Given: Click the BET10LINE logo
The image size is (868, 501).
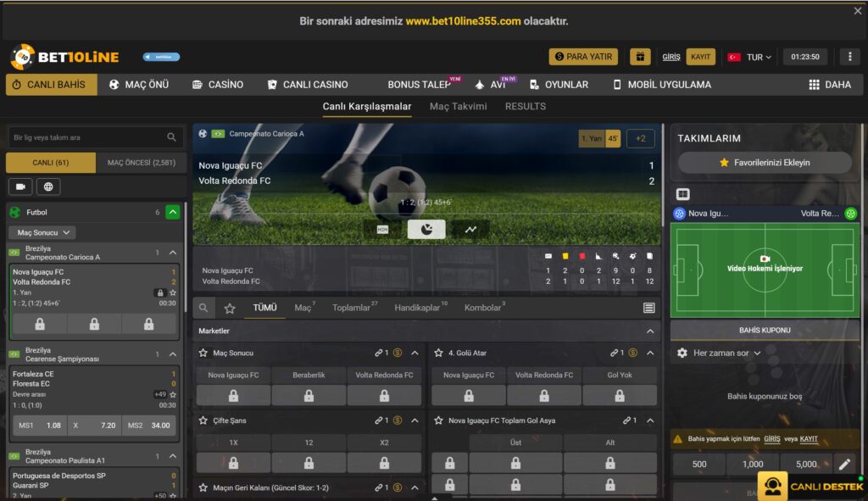Looking at the screenshot, I should pyautogui.click(x=64, y=57).
